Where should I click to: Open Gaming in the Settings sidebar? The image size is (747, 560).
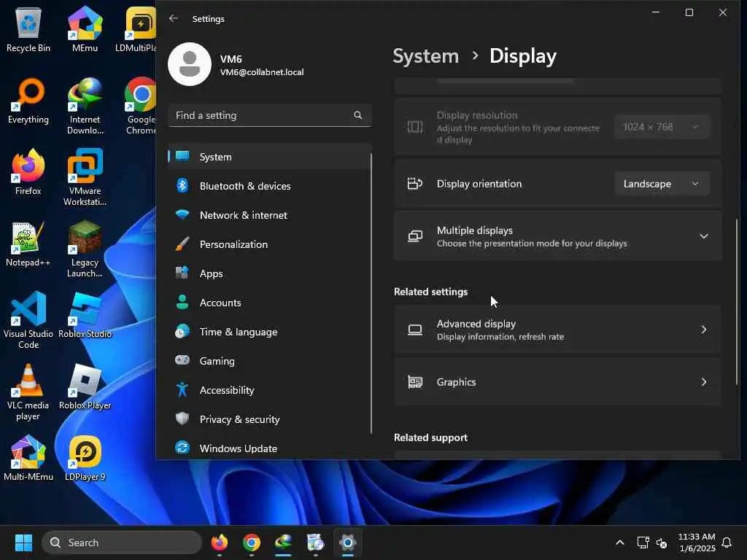click(270, 361)
